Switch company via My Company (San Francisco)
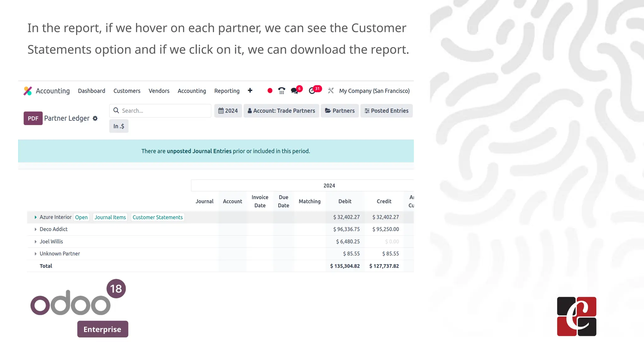Image resolution: width=644 pixels, height=362 pixels. 374,91
